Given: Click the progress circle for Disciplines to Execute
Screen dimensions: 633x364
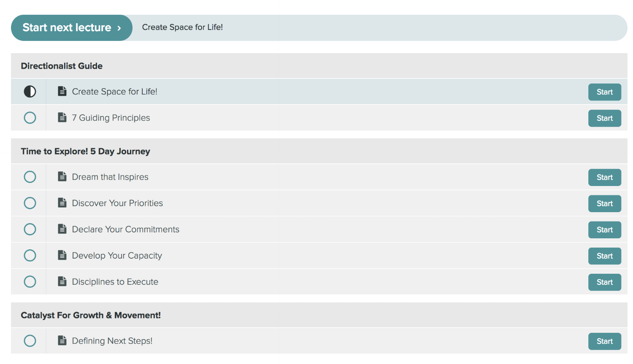Looking at the screenshot, I should point(30,281).
